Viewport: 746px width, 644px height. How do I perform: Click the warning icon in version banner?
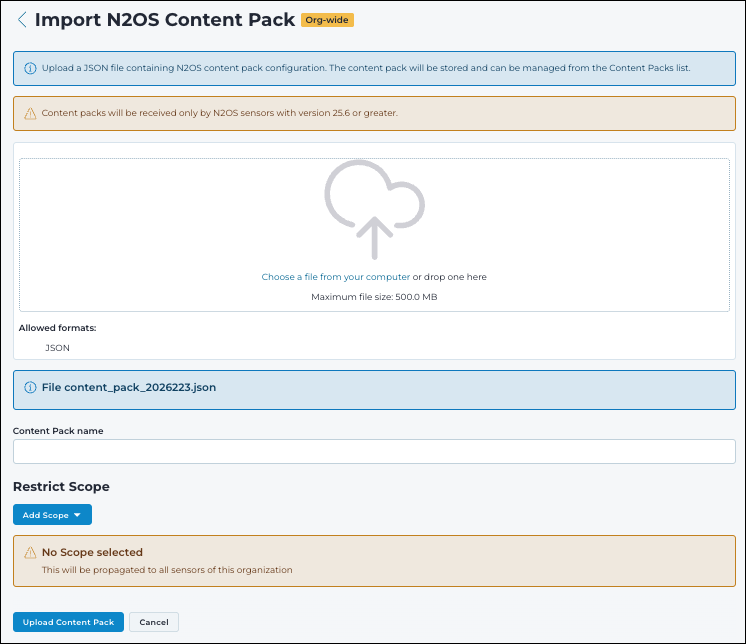click(x=30, y=113)
